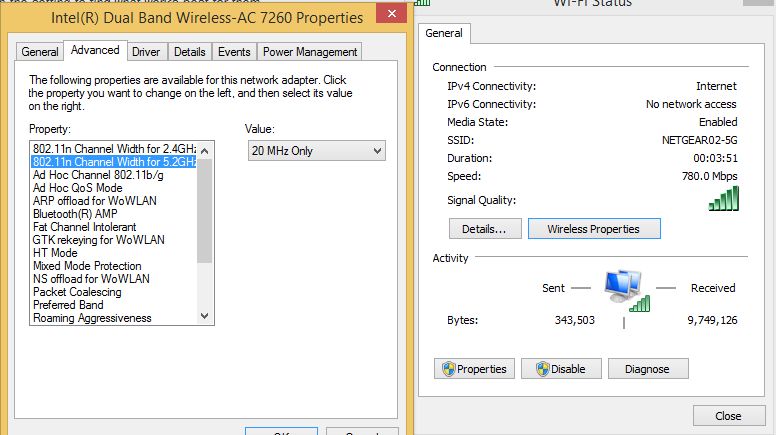Open the Value dropdown showing 20 MHz Only

click(317, 151)
